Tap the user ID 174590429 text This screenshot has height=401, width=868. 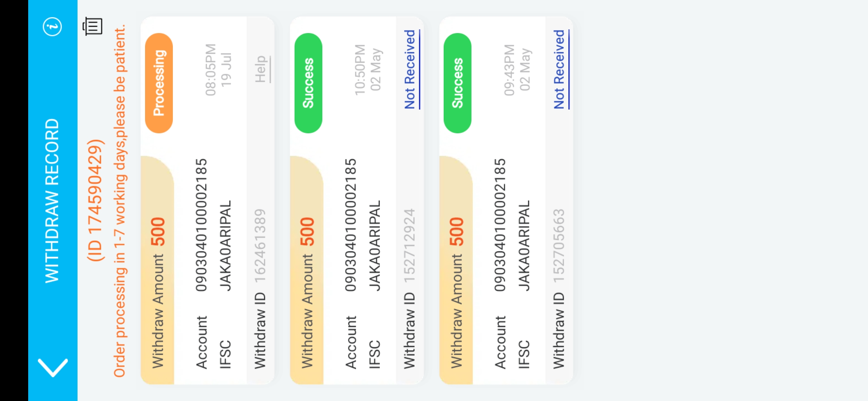[x=95, y=200]
